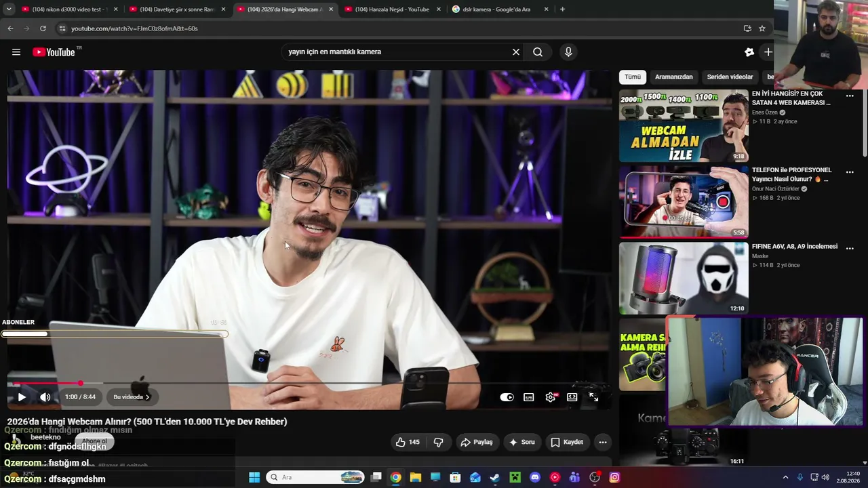Open the taskbar volume control
868x488 pixels.
click(825, 477)
